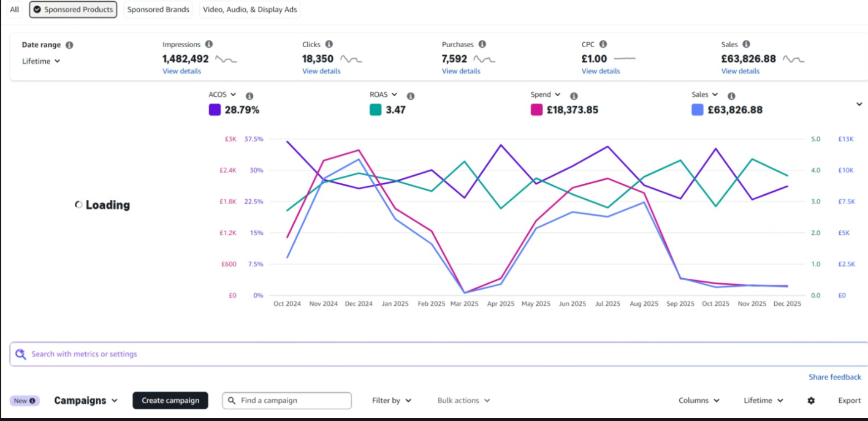View details under CPC

click(601, 71)
